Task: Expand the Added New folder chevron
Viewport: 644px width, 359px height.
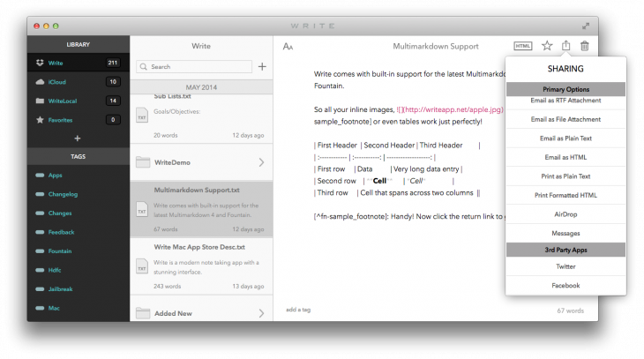Action: (x=262, y=313)
